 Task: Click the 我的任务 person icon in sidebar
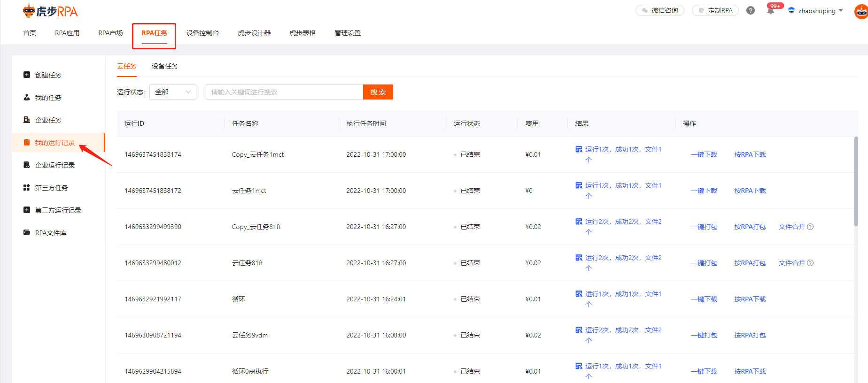[x=27, y=97]
